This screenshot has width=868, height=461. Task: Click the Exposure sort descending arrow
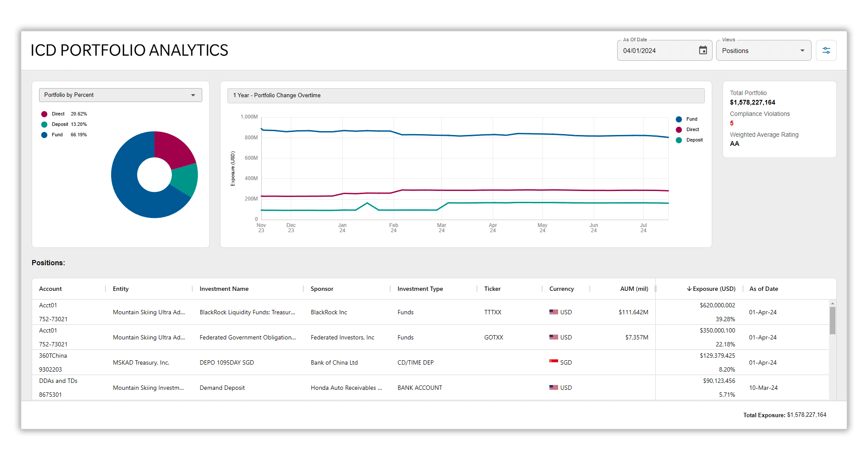click(689, 289)
